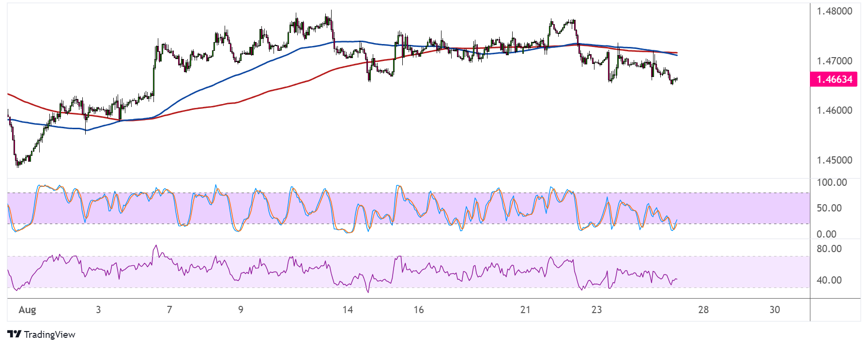Select the 30 date marker on timeline
The image size is (868, 347).
775,310
